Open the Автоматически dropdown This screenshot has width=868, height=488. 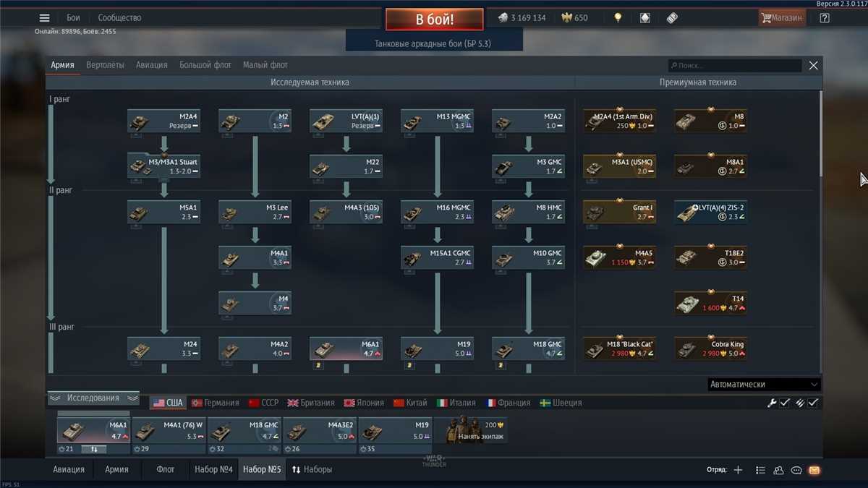[763, 385]
